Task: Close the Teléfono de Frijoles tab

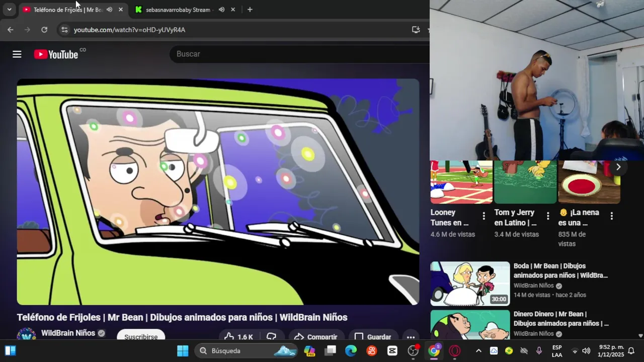Action: 121,10
